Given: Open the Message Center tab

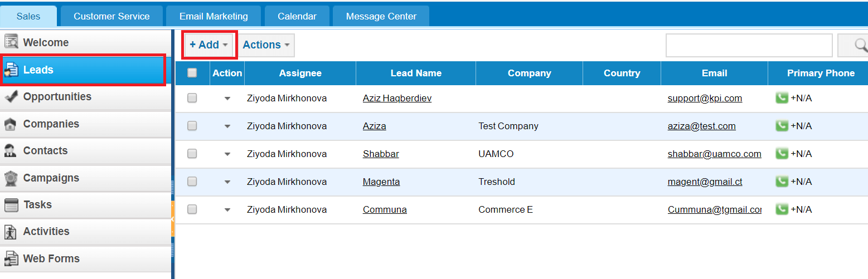Looking at the screenshot, I should (381, 16).
